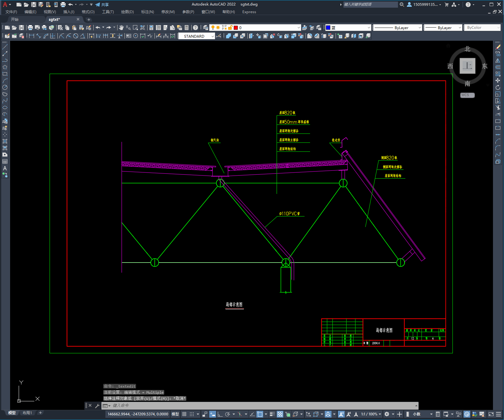Toggle dynamic input

point(212,414)
